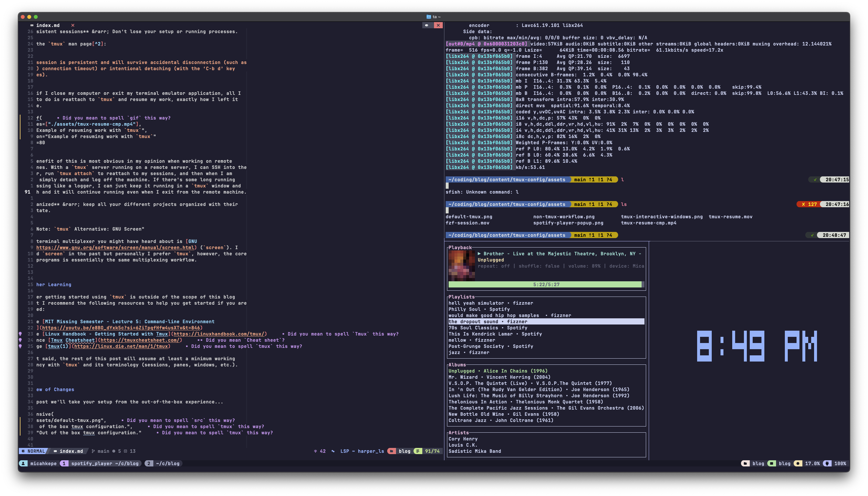Open the GNU screen manual hyperlink
Image resolution: width=868 pixels, height=496 pixels.
[x=115, y=247]
